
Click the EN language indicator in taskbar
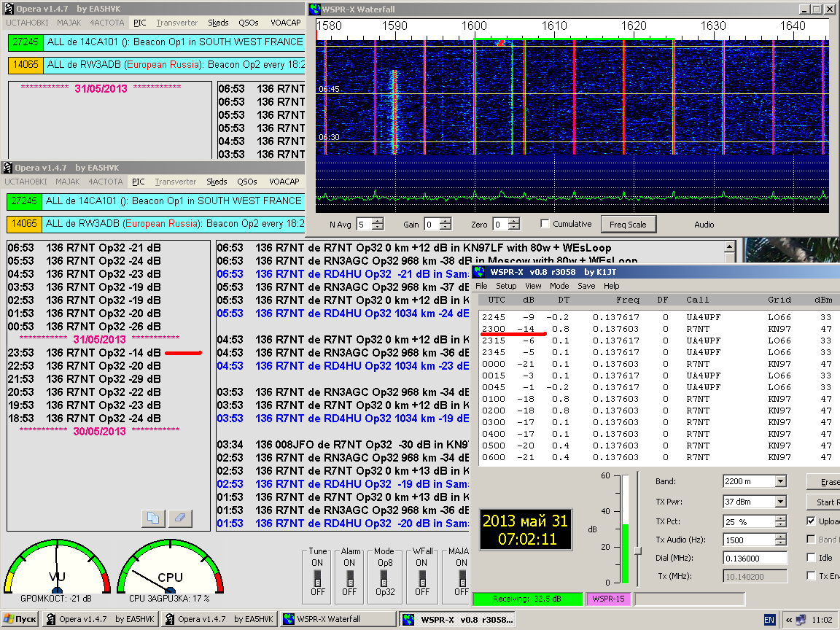[x=769, y=620]
